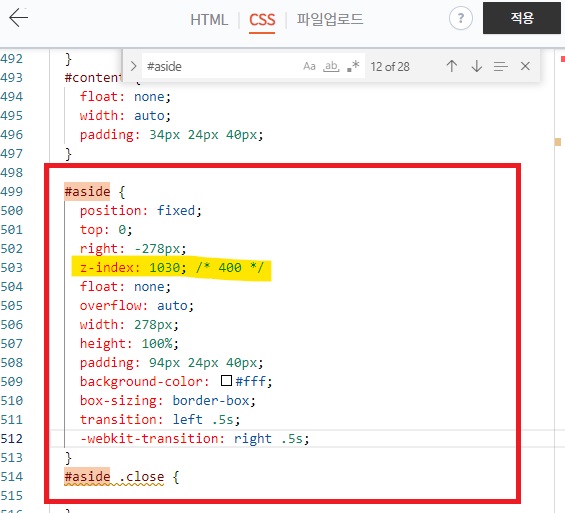Toggle find in selection icon
The image size is (565, 513).
pyautogui.click(x=501, y=66)
